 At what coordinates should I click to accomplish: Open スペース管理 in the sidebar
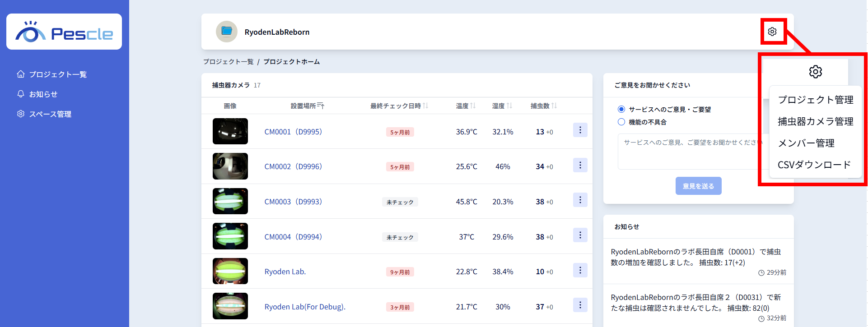coord(50,114)
